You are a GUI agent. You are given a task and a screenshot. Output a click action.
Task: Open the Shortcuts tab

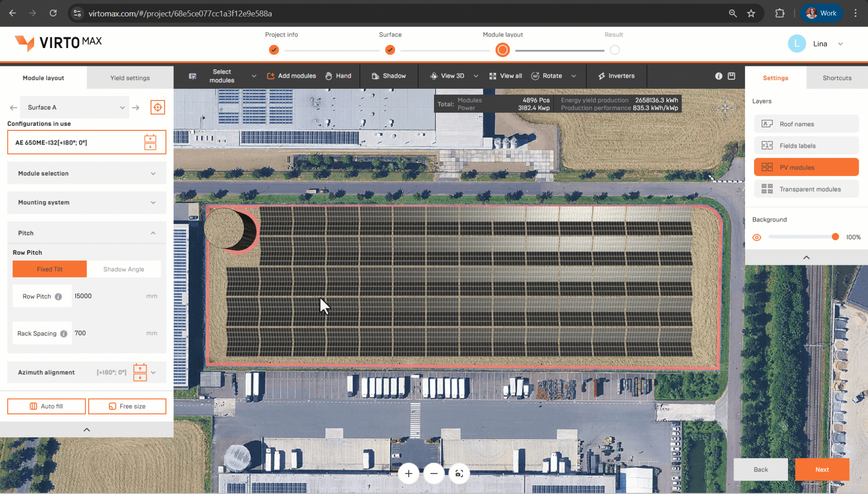[836, 78]
